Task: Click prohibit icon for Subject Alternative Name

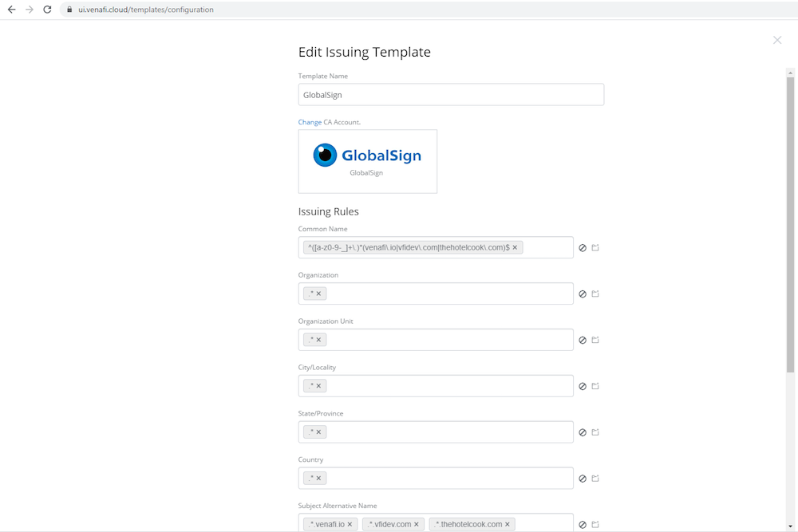Action: pos(583,525)
